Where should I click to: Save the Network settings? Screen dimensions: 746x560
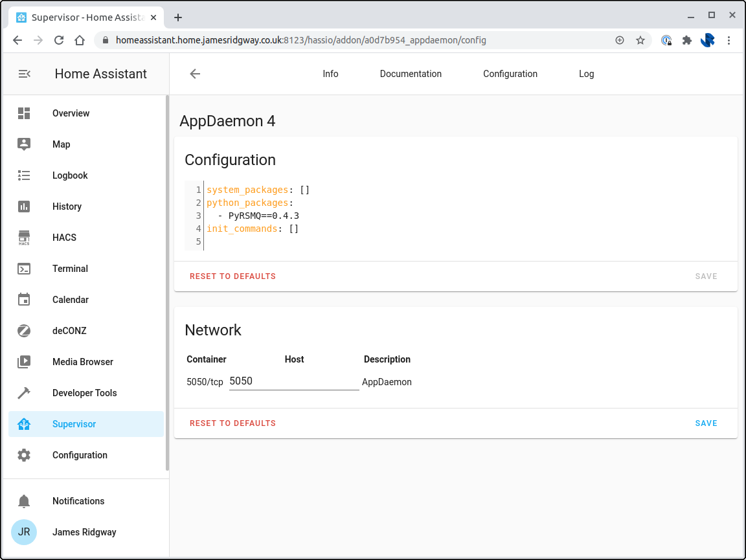click(706, 423)
